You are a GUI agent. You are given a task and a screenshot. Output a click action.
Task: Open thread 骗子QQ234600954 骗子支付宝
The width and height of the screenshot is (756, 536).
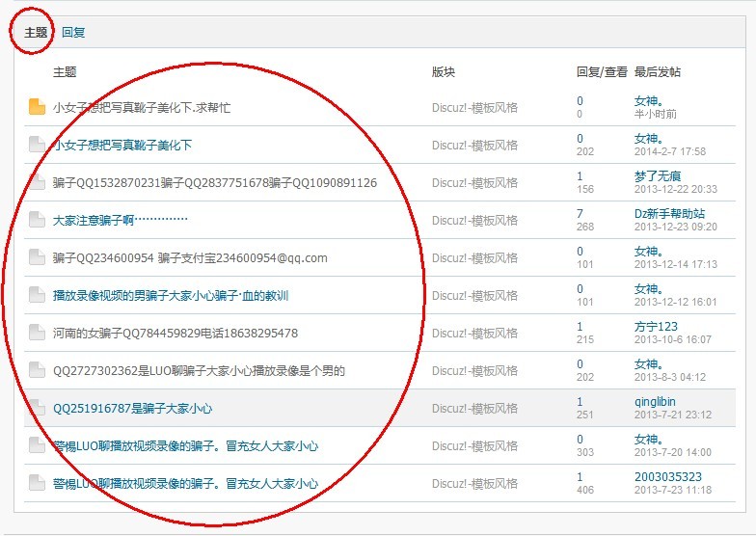point(190,258)
